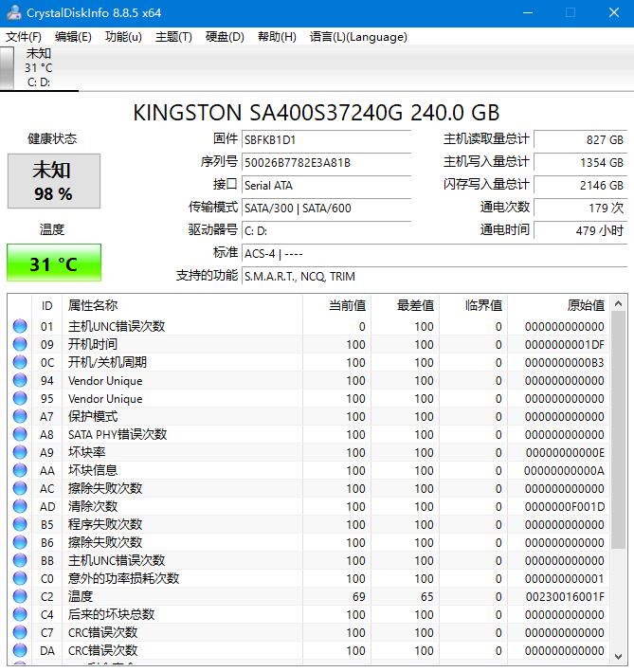
Task: Click the ID column header
Action: (x=47, y=305)
